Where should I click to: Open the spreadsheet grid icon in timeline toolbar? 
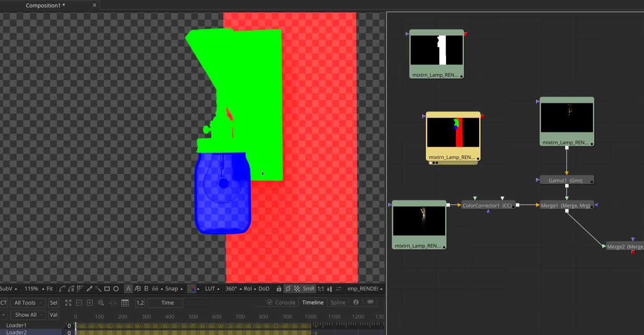125,303
